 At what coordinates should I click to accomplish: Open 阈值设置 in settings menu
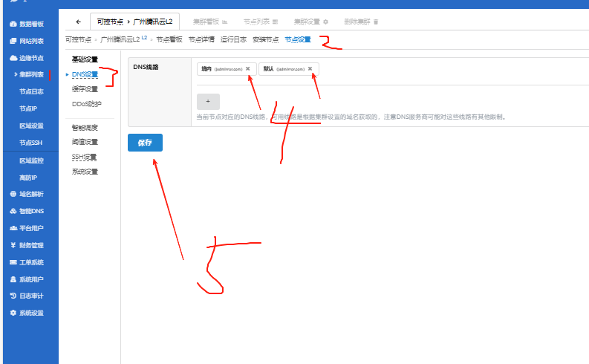pos(85,142)
